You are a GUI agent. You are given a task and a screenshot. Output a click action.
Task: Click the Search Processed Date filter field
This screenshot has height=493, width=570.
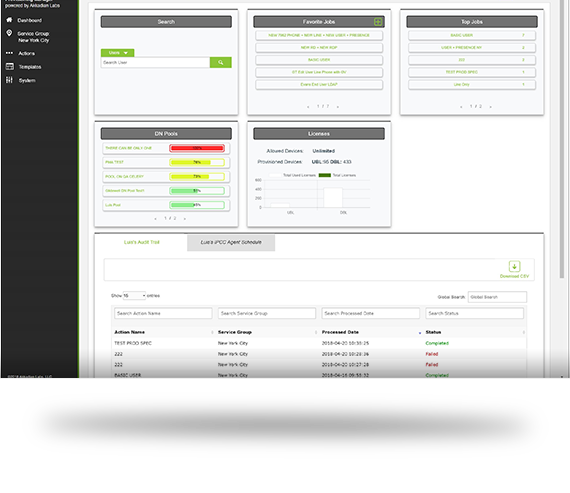point(370,313)
